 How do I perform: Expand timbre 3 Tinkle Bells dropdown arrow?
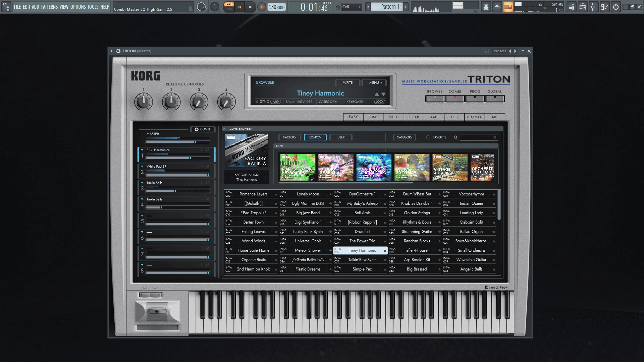(x=142, y=183)
